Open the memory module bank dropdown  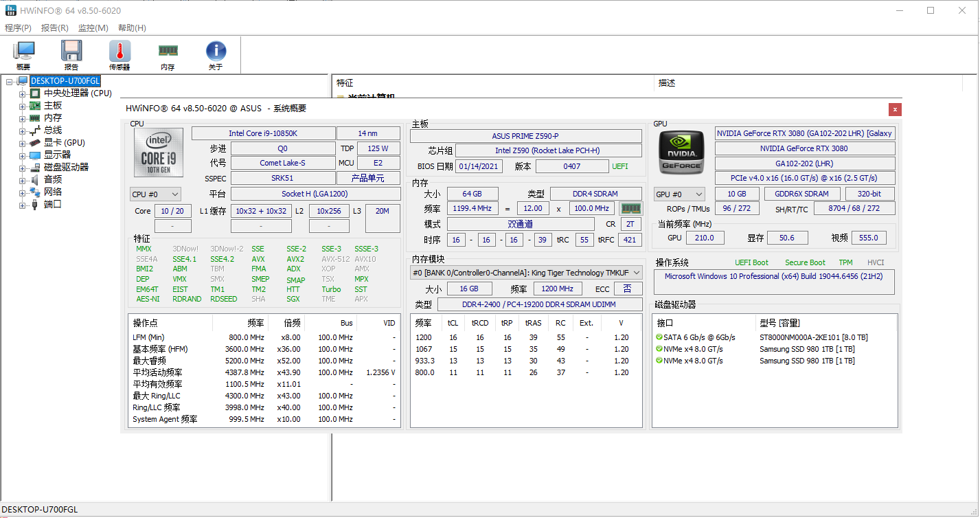pos(526,273)
